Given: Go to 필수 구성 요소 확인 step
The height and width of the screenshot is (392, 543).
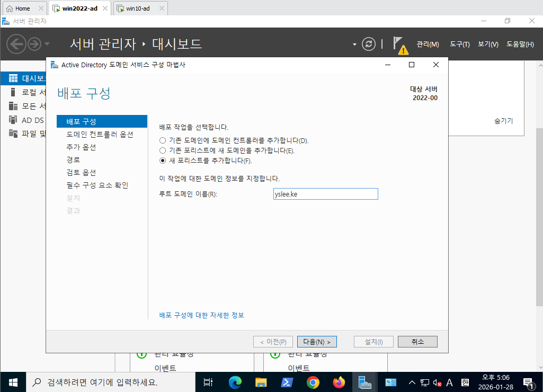Looking at the screenshot, I should pyautogui.click(x=97, y=185).
